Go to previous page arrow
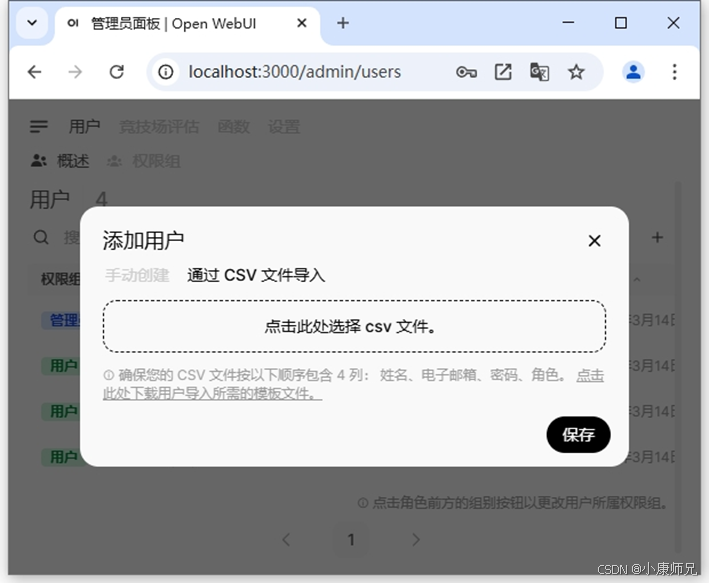This screenshot has height=583, width=709. point(286,539)
